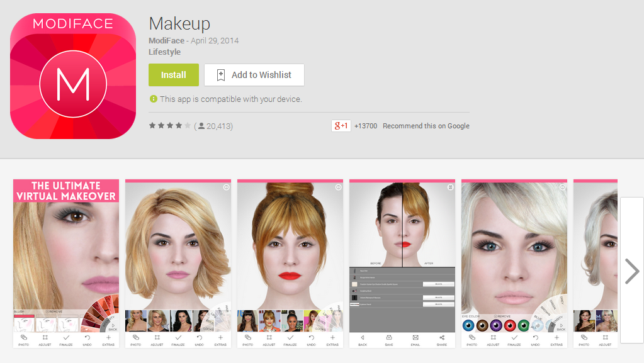Show next screenshots with right chevron
644x363 pixels.
coord(631,271)
